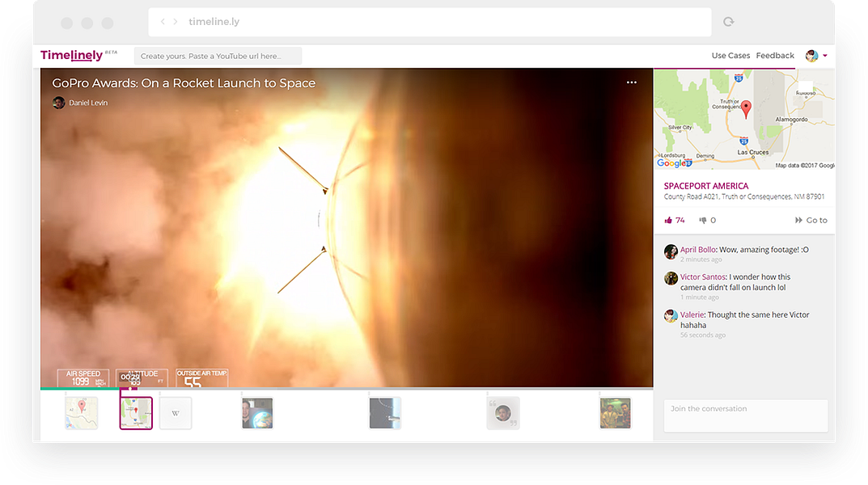Click the '1 minute ago' timestamp
868x485 pixels.
[700, 297]
